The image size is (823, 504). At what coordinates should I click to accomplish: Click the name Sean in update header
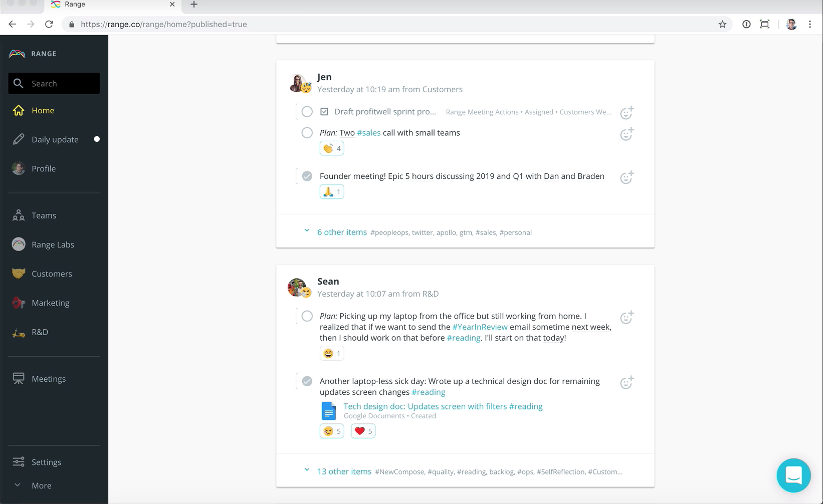328,282
